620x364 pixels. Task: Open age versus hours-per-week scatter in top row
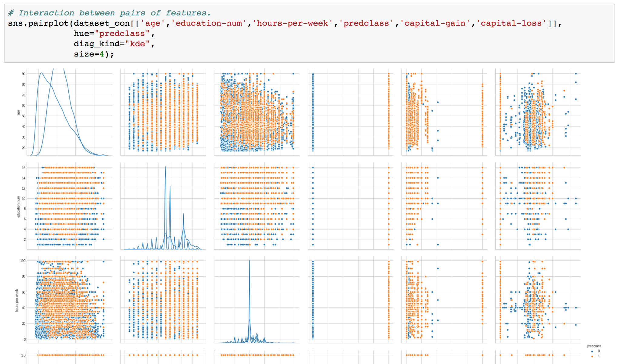(257, 112)
